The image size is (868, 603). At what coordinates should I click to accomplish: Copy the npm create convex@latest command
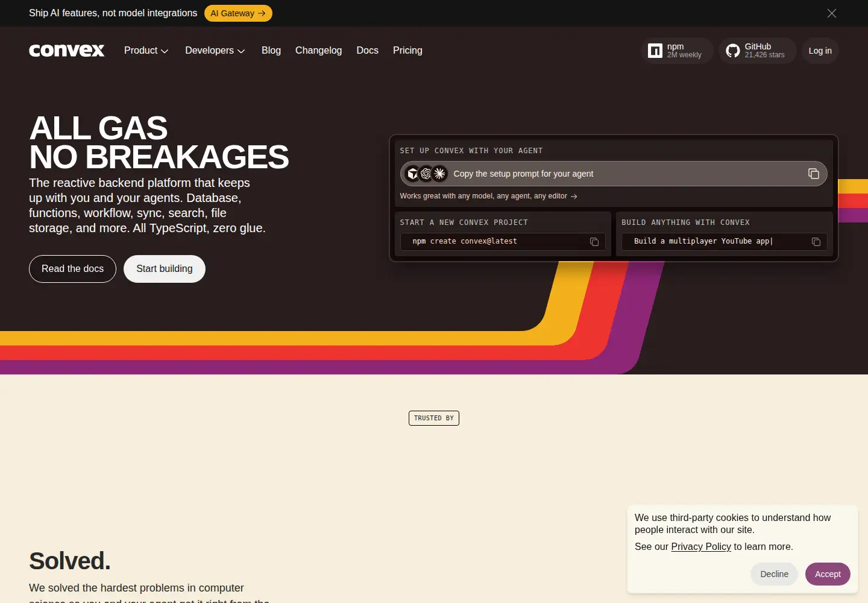click(x=594, y=242)
